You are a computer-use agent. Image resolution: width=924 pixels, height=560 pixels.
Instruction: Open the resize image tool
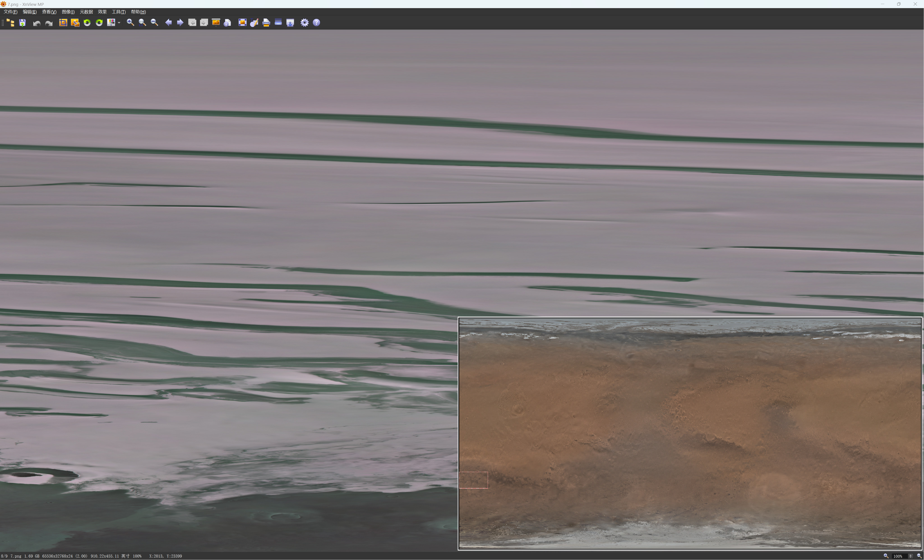(x=75, y=23)
